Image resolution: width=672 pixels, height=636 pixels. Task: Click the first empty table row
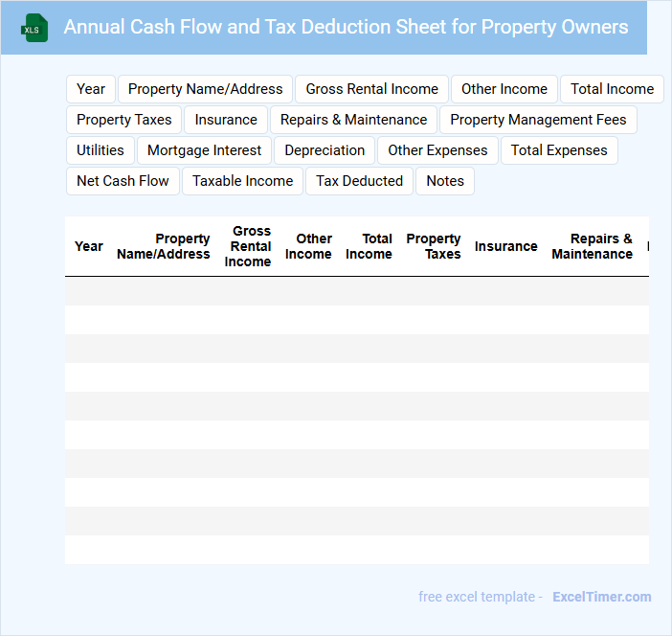click(x=356, y=291)
